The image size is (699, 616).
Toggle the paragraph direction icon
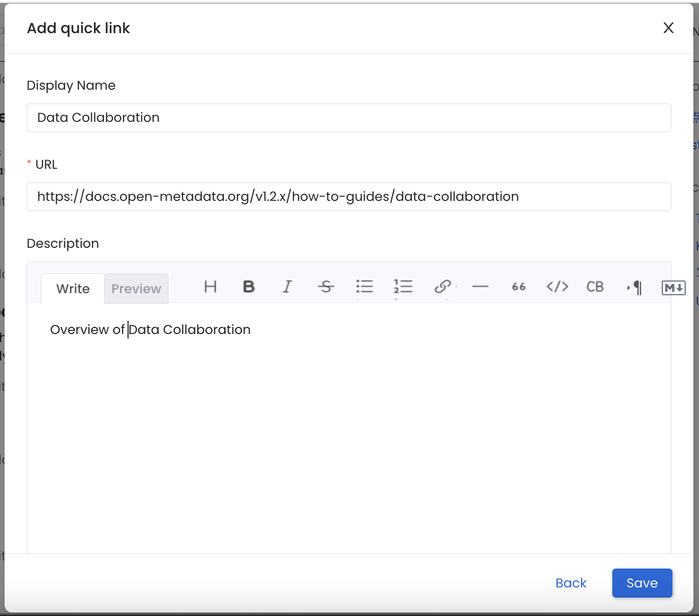click(634, 287)
